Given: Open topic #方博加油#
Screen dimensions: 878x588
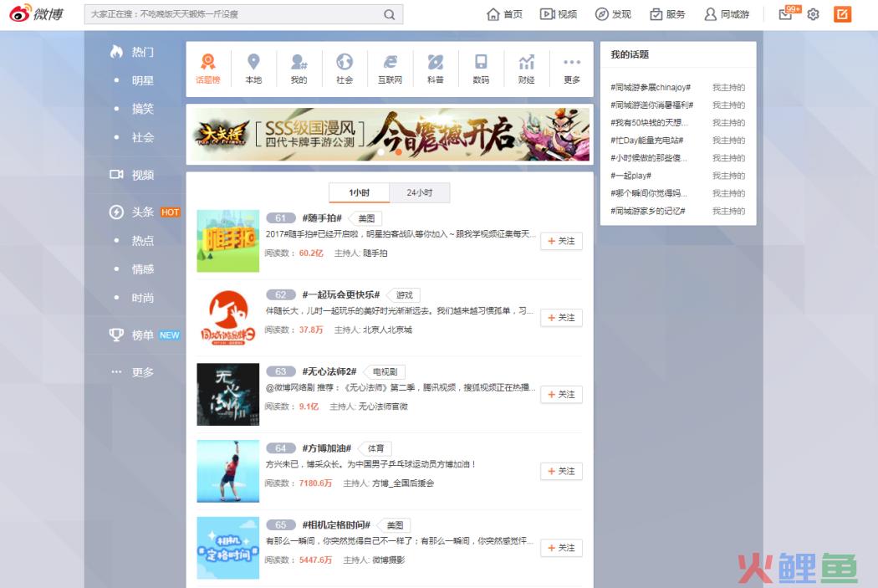Looking at the screenshot, I should (x=326, y=448).
